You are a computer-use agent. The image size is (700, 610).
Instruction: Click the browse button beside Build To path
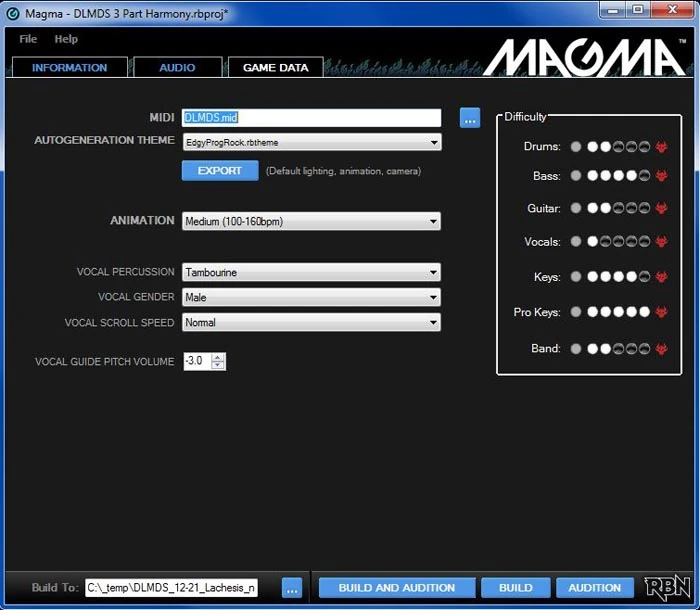coord(292,588)
